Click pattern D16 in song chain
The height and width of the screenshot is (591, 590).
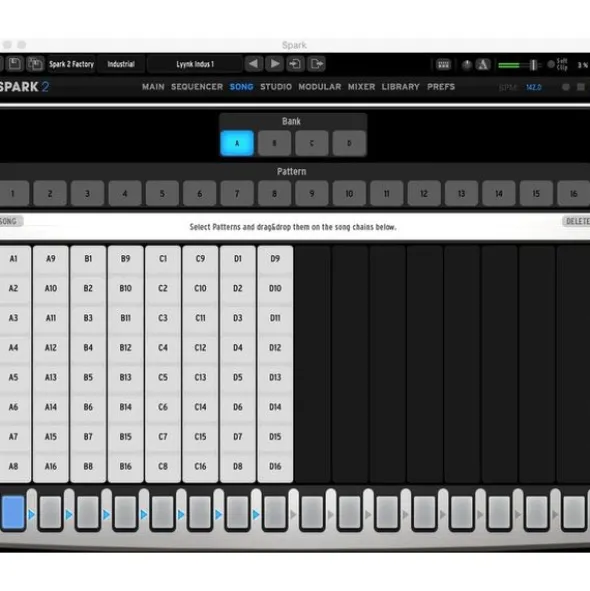click(x=275, y=467)
